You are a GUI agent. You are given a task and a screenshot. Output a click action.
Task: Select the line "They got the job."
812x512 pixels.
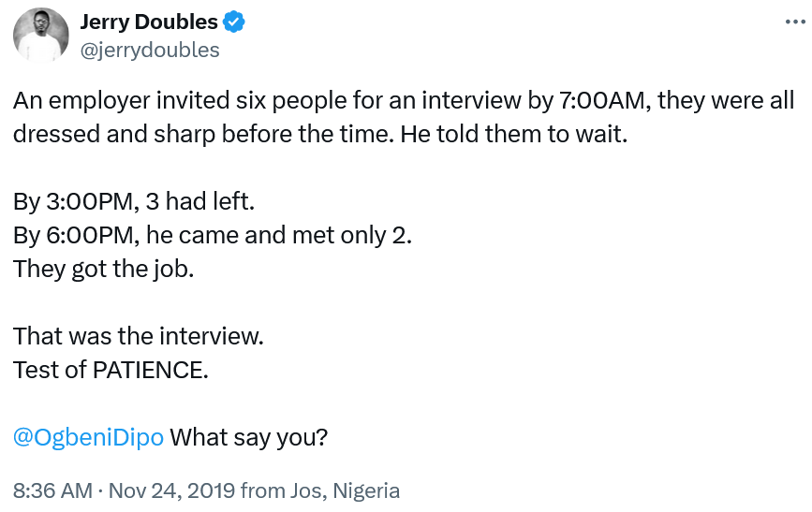[104, 270]
